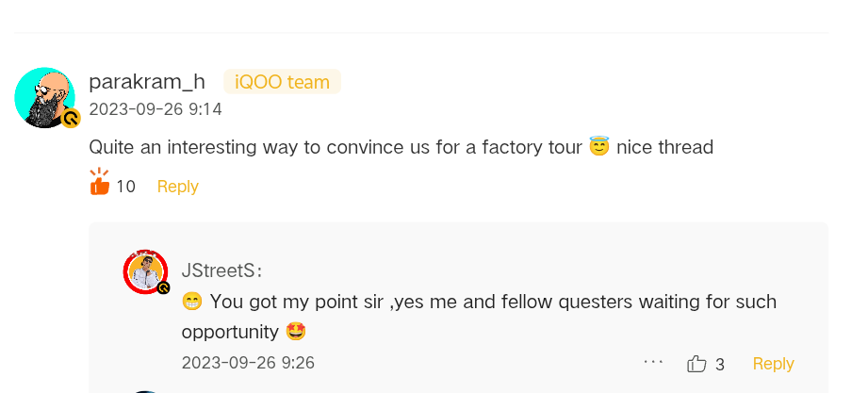Click the angel emoji in parakram_h's comment
The image size is (868, 393).
pos(599,147)
